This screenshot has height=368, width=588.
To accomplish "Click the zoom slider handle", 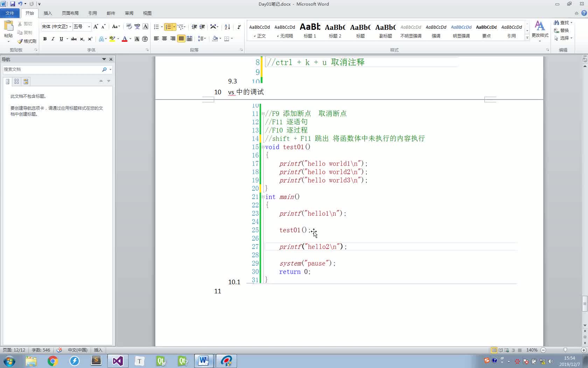I will [x=565, y=350].
